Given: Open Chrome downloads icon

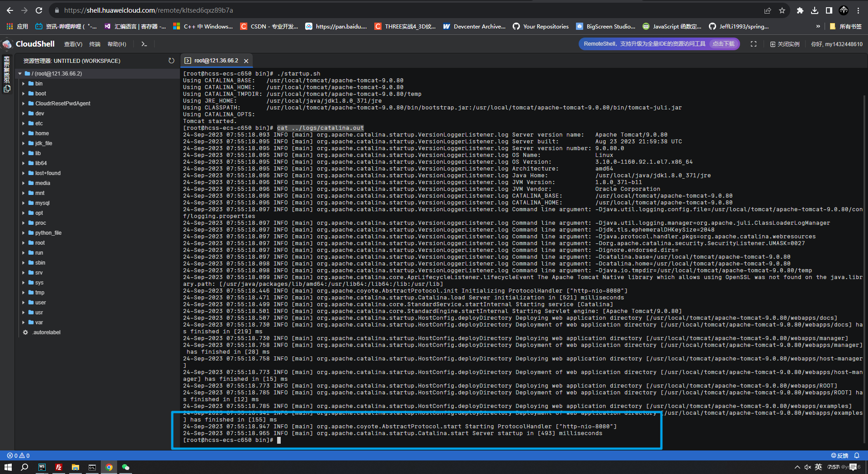Looking at the screenshot, I should pos(815,10).
